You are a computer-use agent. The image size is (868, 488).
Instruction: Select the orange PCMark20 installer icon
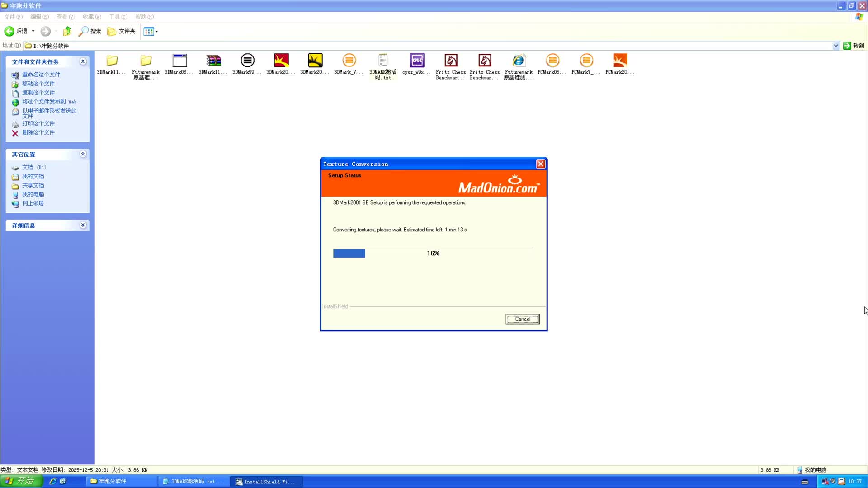(x=620, y=61)
